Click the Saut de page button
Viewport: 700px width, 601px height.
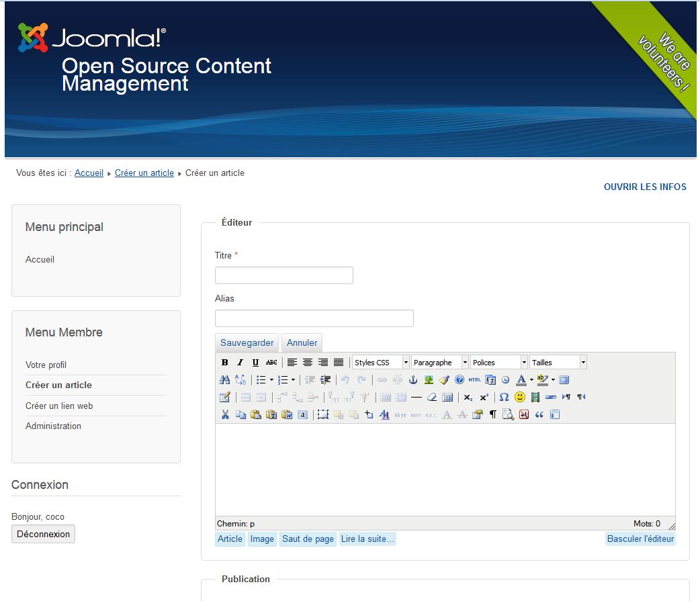point(308,539)
